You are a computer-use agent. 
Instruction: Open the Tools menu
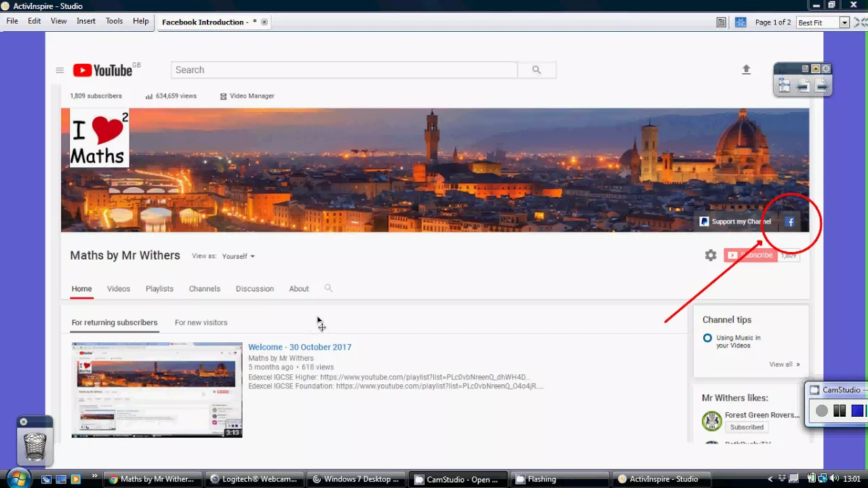point(114,21)
